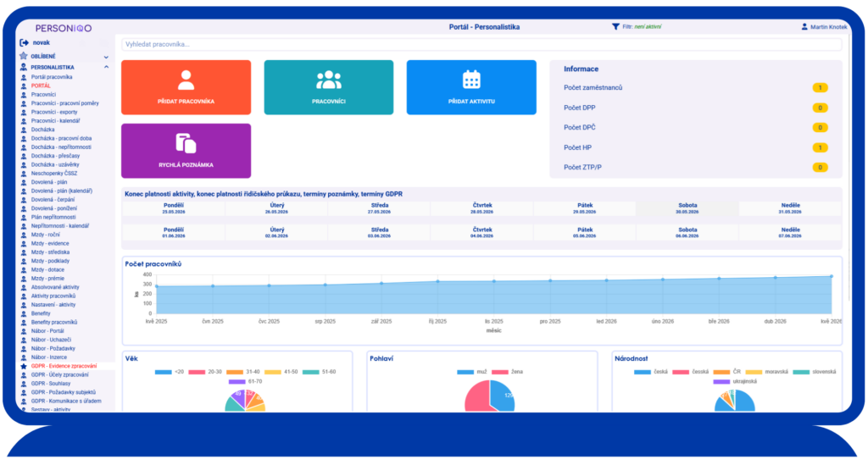This screenshot has width=868, height=465.
Task: Open the Filtr není aktivní selector
Action: coord(642,26)
